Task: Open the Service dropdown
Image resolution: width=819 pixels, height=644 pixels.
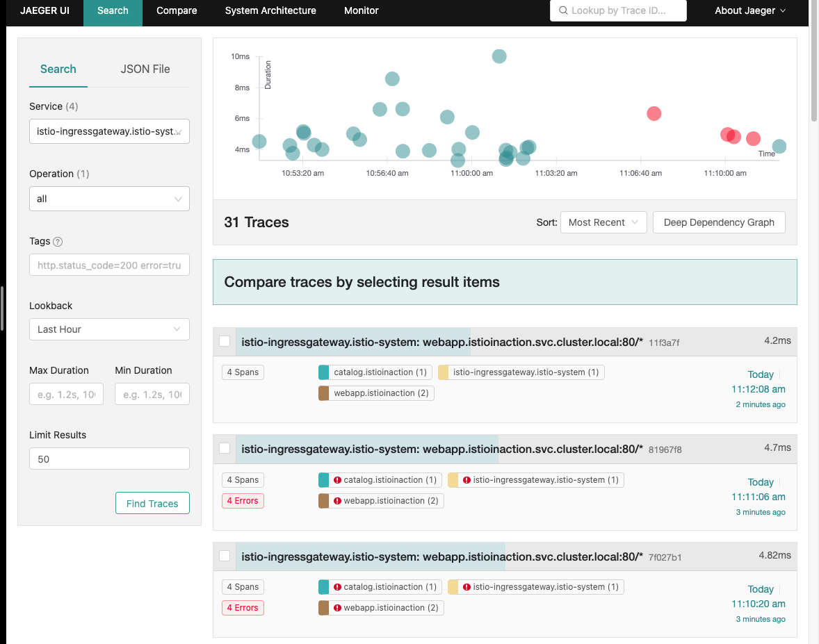Action: point(109,131)
